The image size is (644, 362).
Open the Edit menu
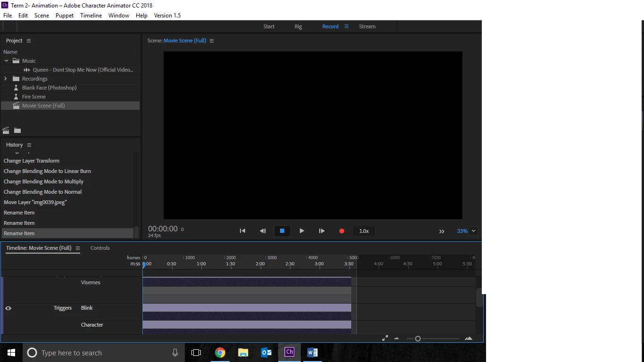(23, 16)
